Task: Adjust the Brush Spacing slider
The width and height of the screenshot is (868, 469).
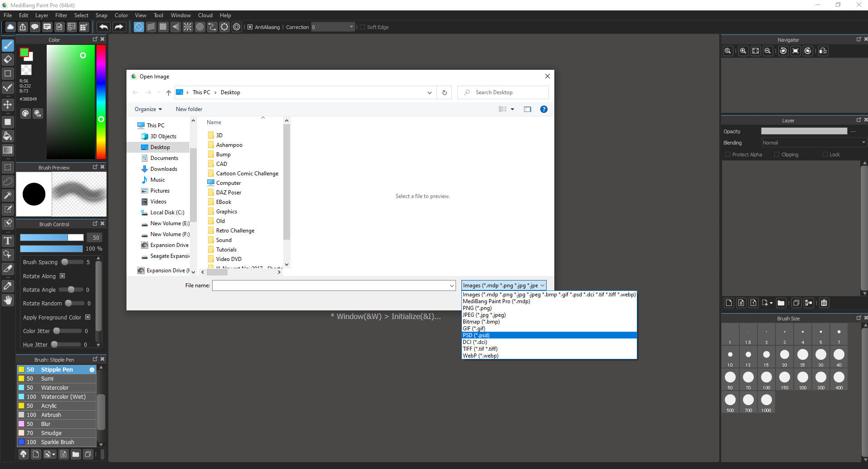Action: pyautogui.click(x=73, y=262)
